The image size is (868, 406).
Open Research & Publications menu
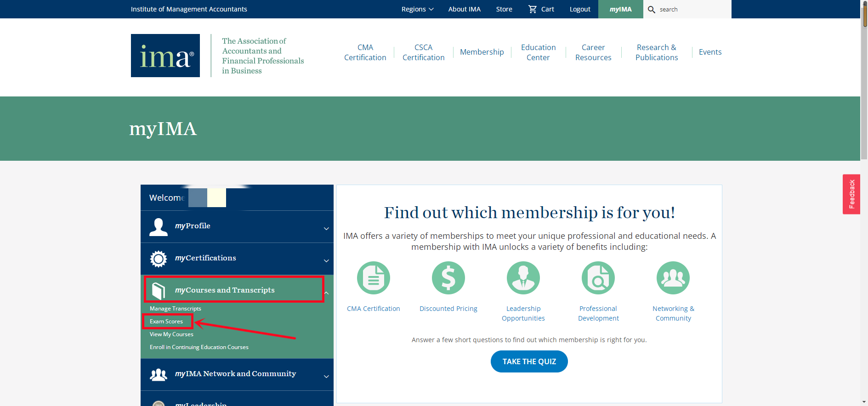click(x=657, y=52)
